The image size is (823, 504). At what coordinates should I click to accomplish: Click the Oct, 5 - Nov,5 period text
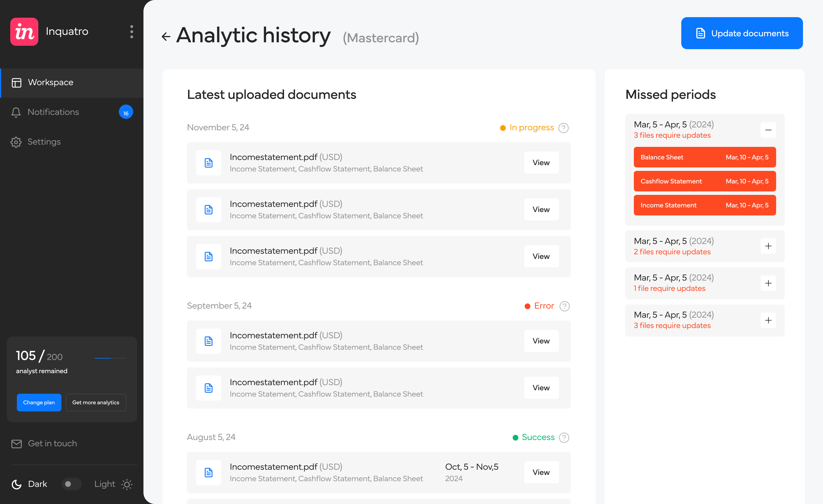click(472, 467)
